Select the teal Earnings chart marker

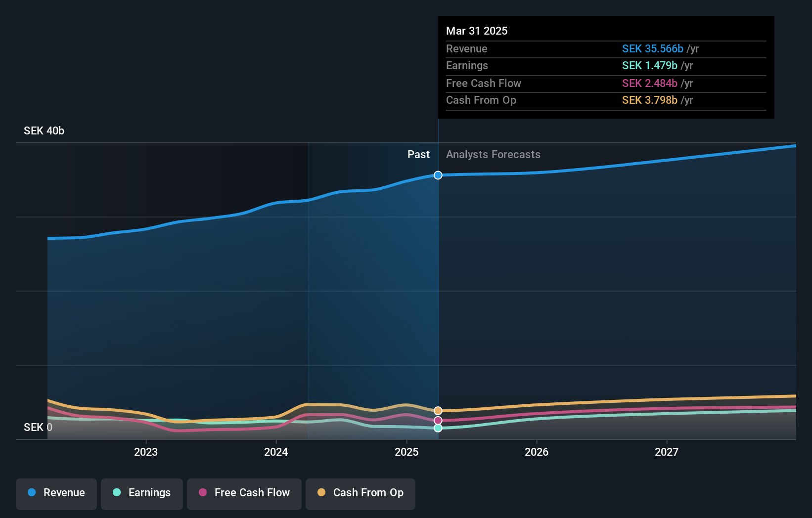[438, 428]
